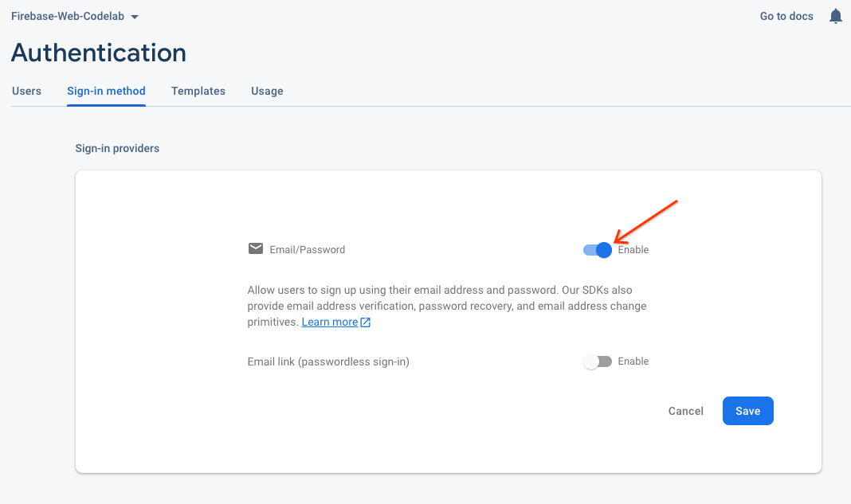Open the Templates tab
Screen dimensions: 851x504
[198, 91]
